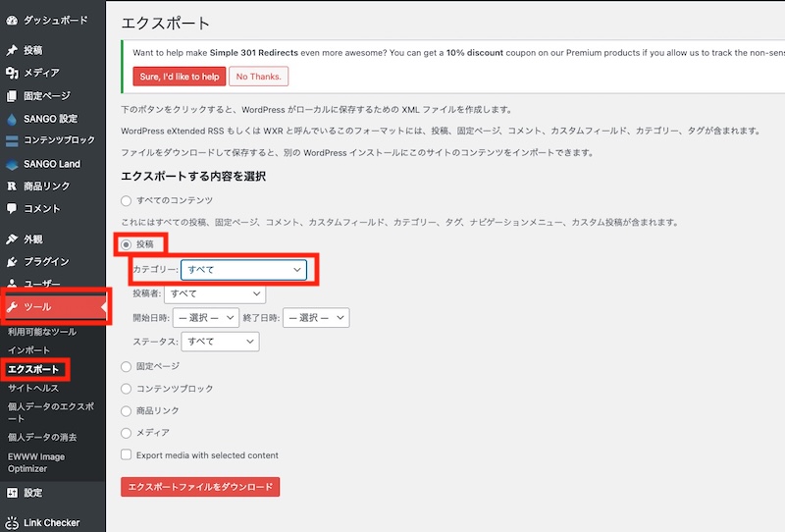Click エクスポートファイルをダウンロード button
Screen dimensions: 785x532
tap(200, 487)
